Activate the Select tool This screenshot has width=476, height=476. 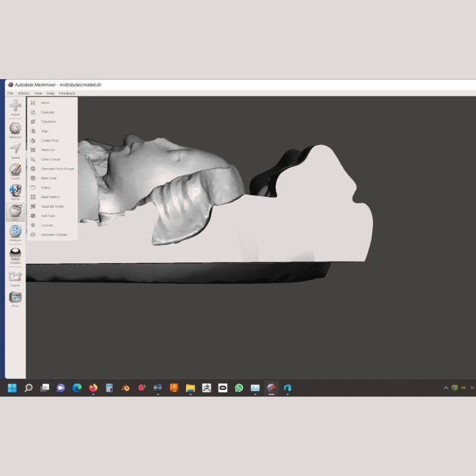coord(15,149)
